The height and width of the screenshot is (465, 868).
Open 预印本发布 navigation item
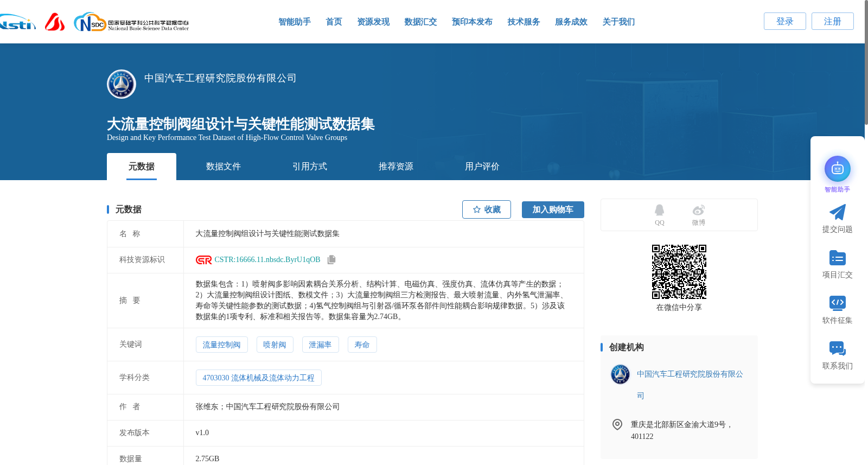(472, 22)
